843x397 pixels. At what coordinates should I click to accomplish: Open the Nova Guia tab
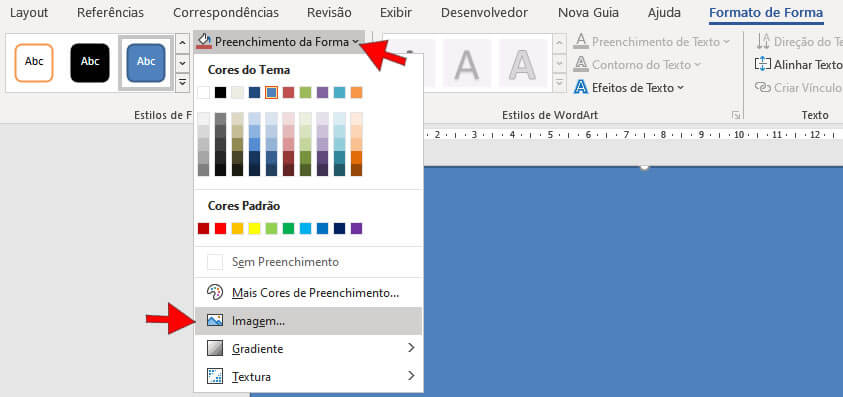588,12
